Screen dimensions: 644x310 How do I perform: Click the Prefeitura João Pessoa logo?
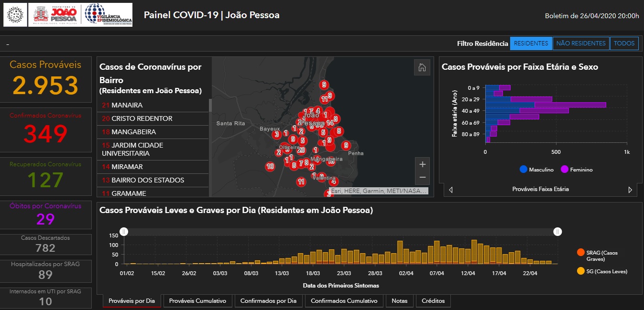pos(55,15)
